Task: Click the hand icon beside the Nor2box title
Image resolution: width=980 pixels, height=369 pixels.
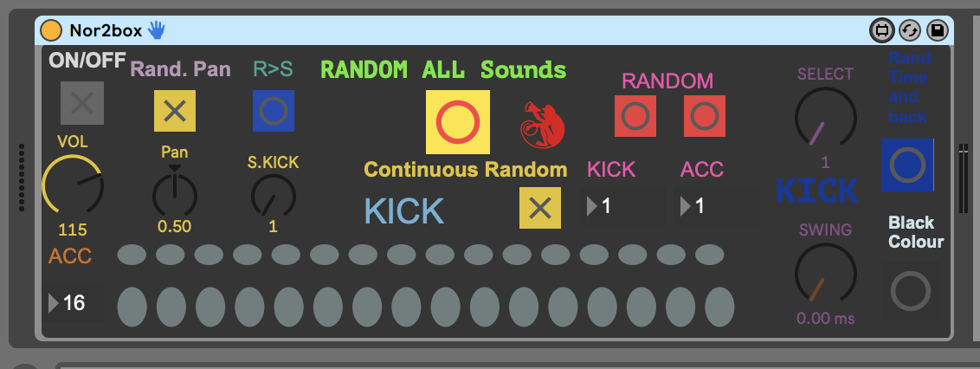Action: click(x=156, y=30)
